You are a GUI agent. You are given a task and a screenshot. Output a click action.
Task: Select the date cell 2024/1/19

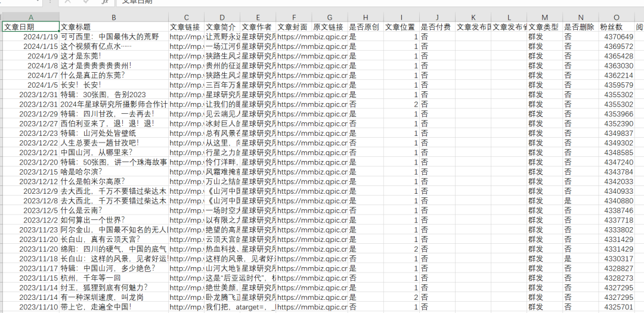point(31,36)
